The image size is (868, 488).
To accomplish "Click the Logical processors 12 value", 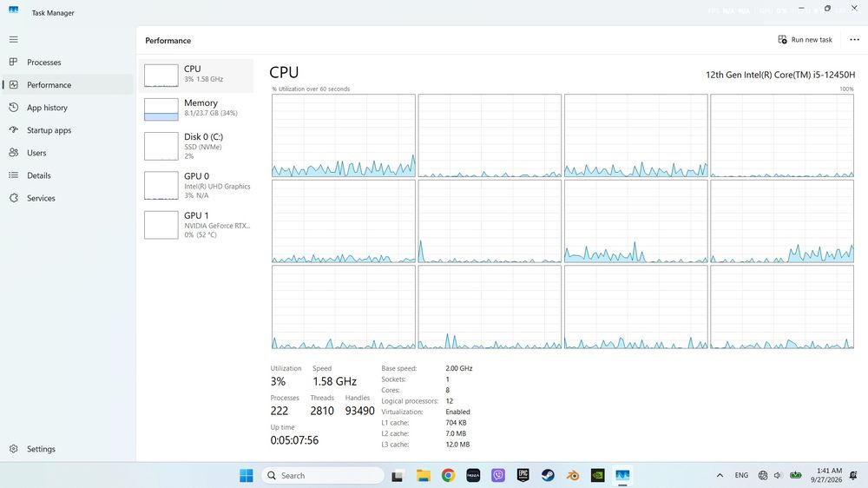I will 449,400.
